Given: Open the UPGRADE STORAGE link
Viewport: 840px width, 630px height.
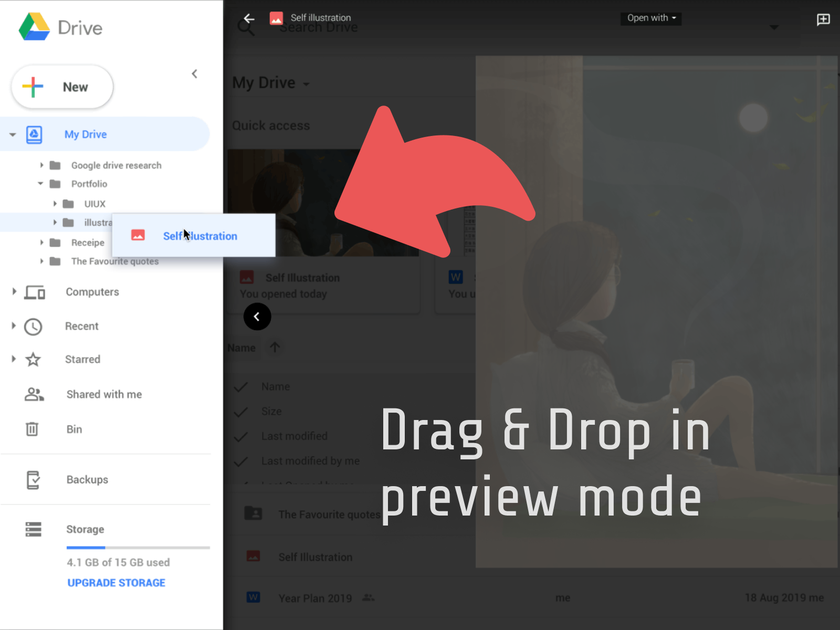Looking at the screenshot, I should click(116, 583).
